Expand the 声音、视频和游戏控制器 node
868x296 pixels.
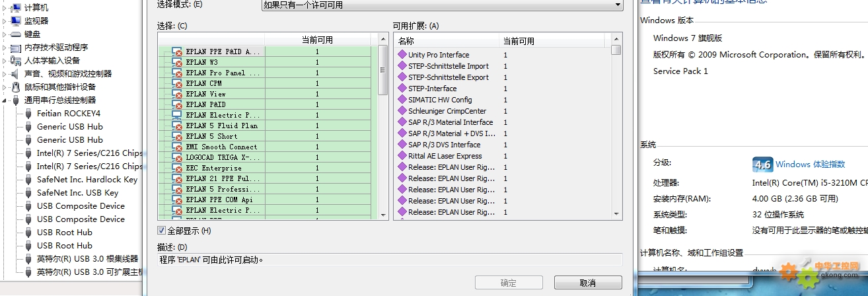tap(5, 74)
